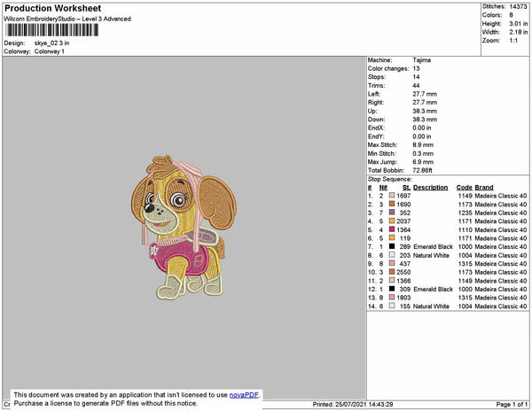Screen dimensions: 532x411
Task: Select the Color changes value 13
Action: [x=417, y=68]
